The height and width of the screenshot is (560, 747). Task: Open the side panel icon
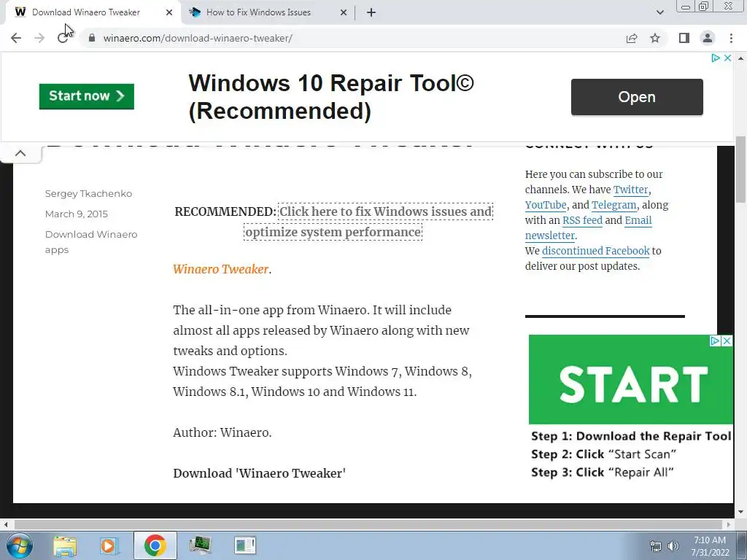tap(684, 38)
